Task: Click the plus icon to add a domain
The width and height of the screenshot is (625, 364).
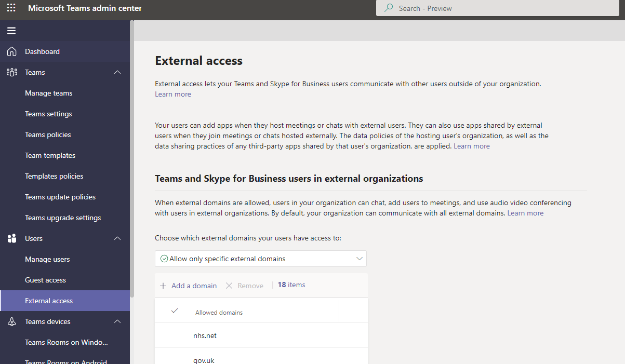Action: tap(164, 285)
